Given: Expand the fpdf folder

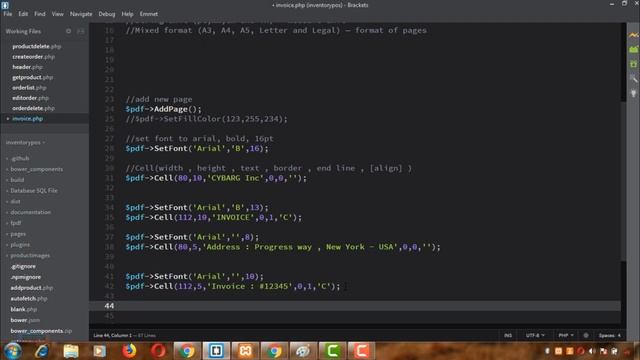Looking at the screenshot, I should tap(16, 223).
